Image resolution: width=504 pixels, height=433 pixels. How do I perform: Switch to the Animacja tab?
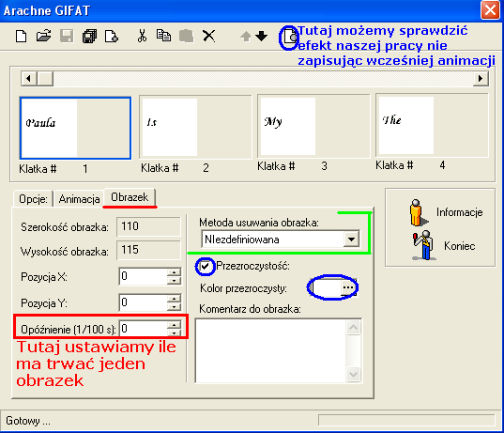coord(79,199)
